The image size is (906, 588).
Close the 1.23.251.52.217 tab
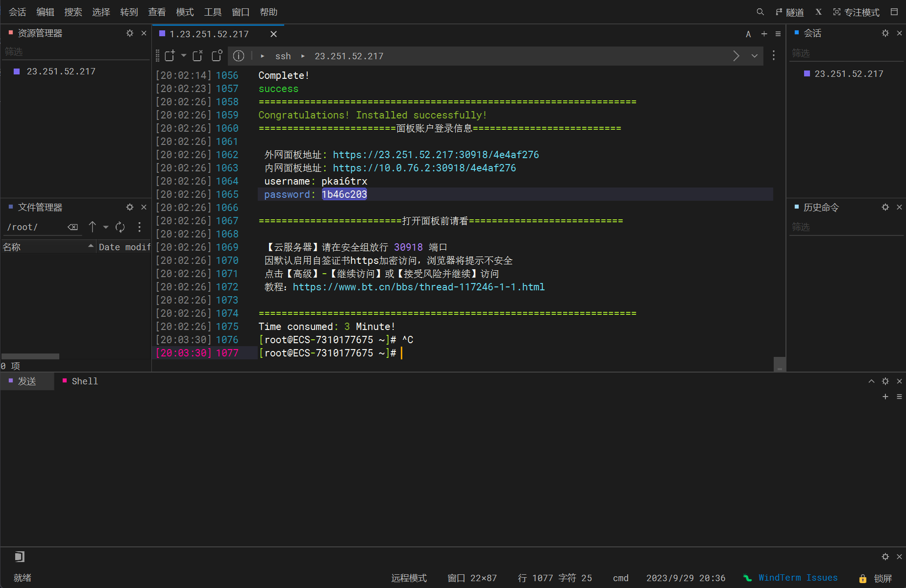pos(273,34)
